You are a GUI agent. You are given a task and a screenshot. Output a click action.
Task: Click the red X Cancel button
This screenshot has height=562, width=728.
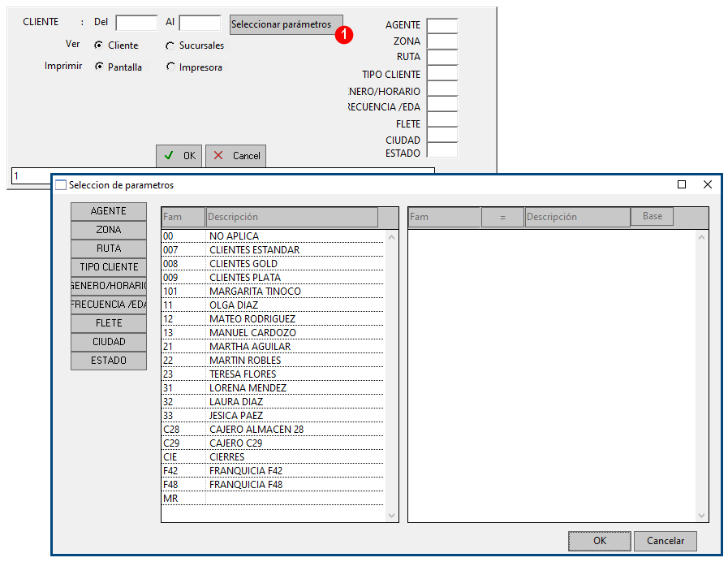pyautogui.click(x=236, y=156)
